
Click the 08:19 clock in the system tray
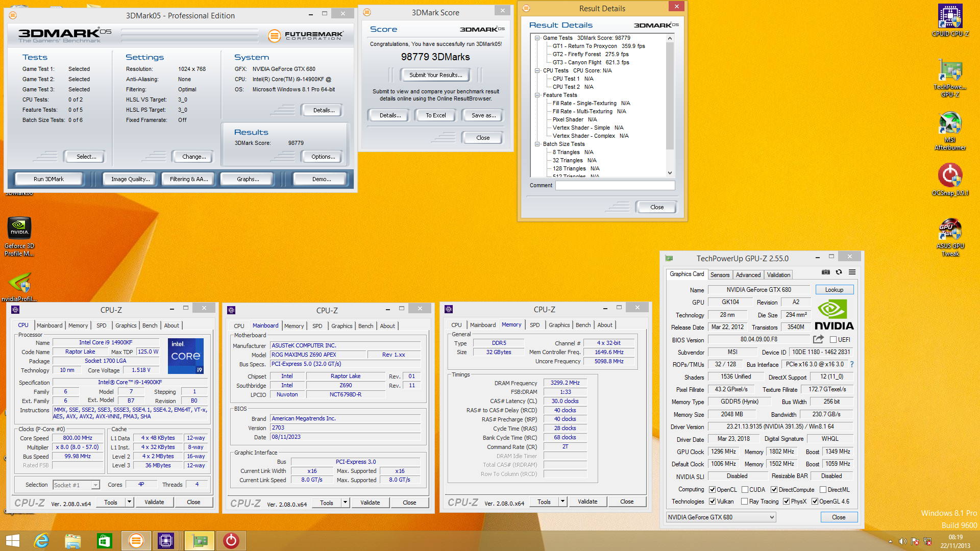pos(955,537)
